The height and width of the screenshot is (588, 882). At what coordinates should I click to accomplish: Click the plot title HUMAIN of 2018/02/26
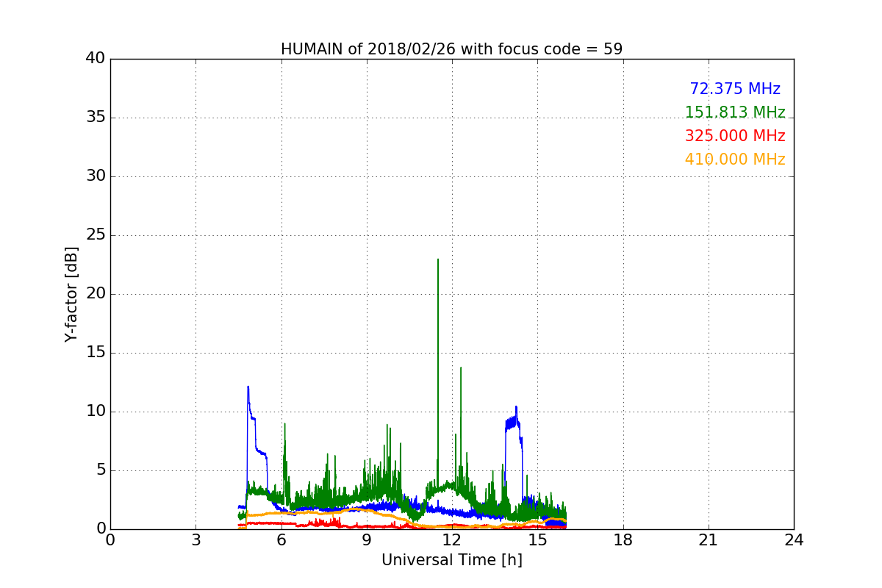pos(451,49)
